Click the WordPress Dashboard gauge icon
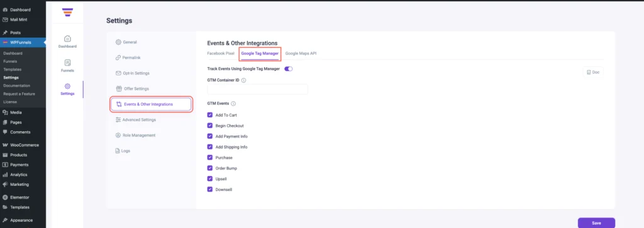 pyautogui.click(x=5, y=9)
